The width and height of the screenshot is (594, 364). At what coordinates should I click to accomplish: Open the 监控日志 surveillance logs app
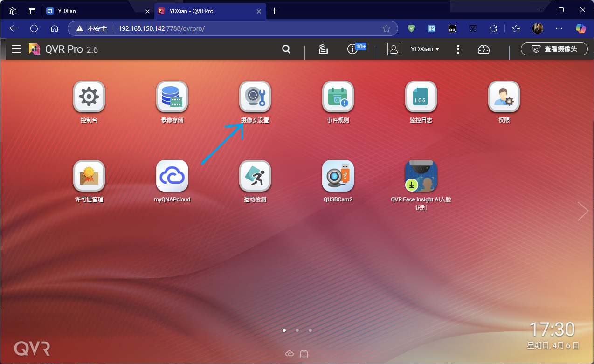pos(421,96)
